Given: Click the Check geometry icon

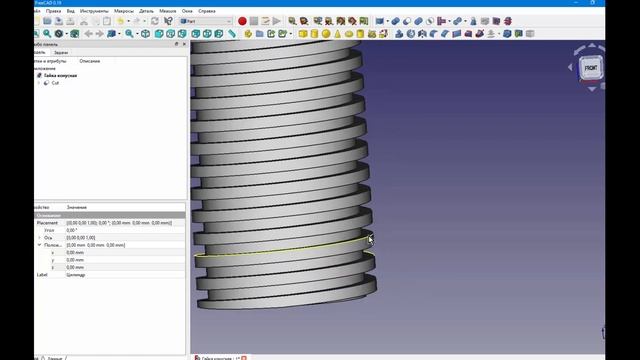Looking at the screenshot, I should pos(473,21).
